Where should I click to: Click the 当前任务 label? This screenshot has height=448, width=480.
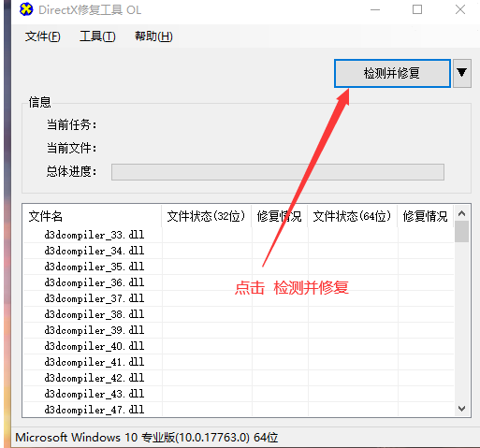[72, 124]
